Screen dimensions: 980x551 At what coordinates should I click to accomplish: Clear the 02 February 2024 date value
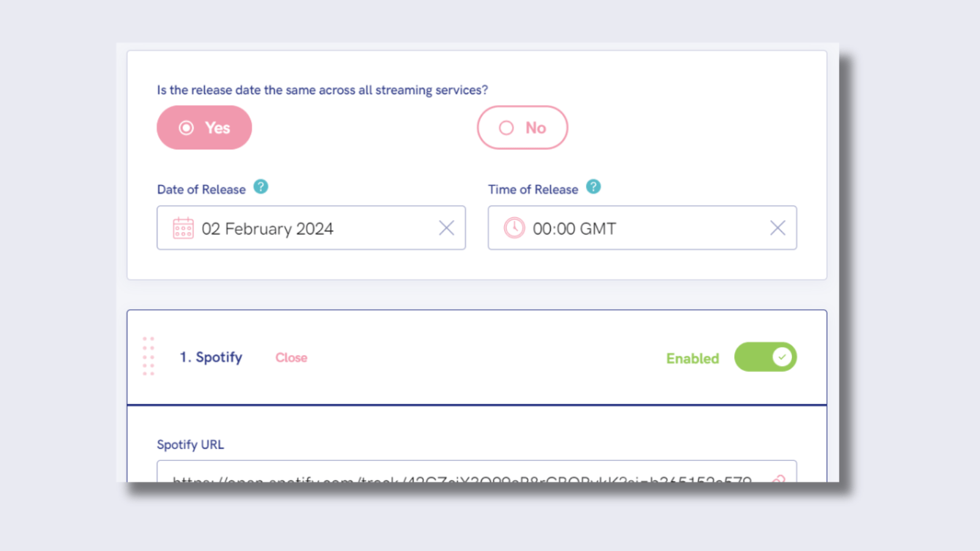(x=447, y=228)
